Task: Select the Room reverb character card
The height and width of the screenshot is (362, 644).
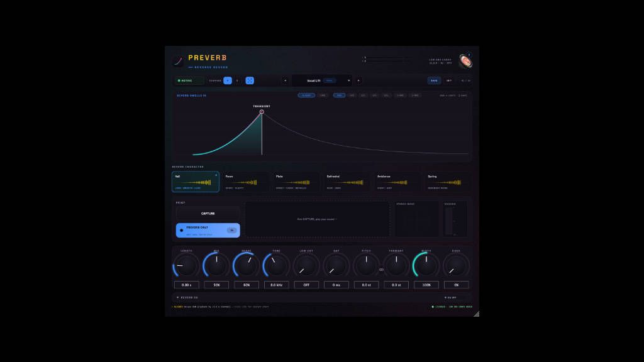Action: tap(246, 182)
